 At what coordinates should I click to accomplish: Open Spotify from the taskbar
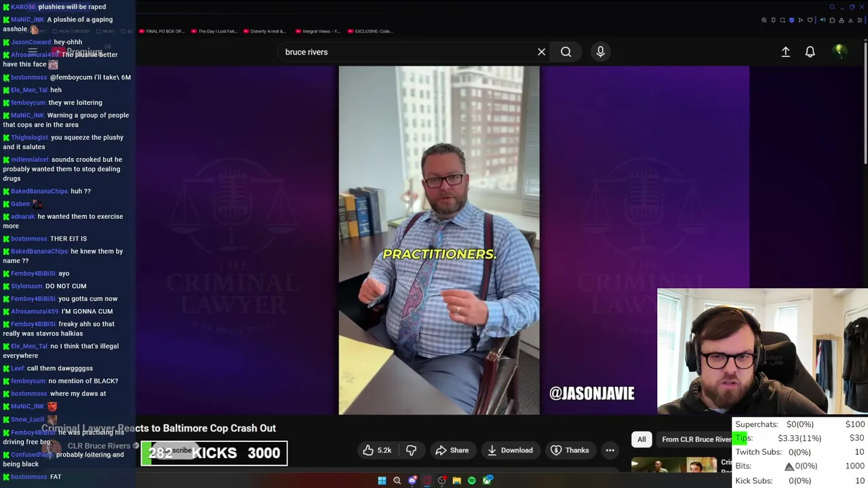[471, 481]
